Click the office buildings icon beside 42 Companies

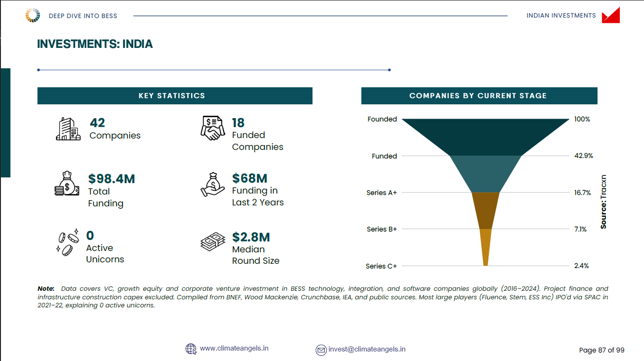point(68,129)
